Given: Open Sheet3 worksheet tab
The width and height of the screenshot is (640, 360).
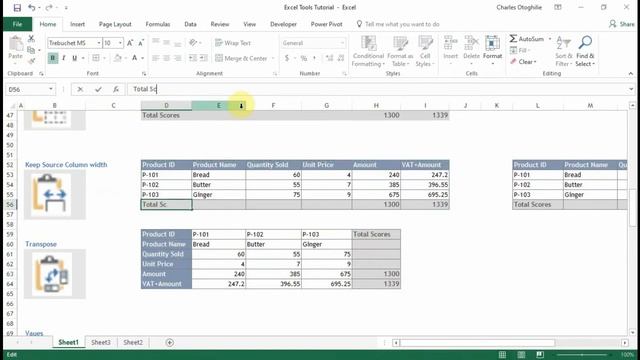Looking at the screenshot, I should [x=100, y=342].
